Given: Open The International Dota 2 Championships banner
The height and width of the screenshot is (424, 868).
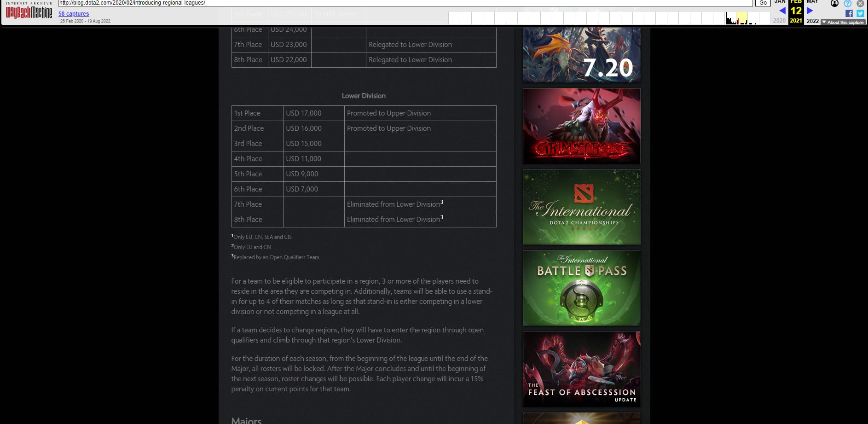Looking at the screenshot, I should [581, 207].
